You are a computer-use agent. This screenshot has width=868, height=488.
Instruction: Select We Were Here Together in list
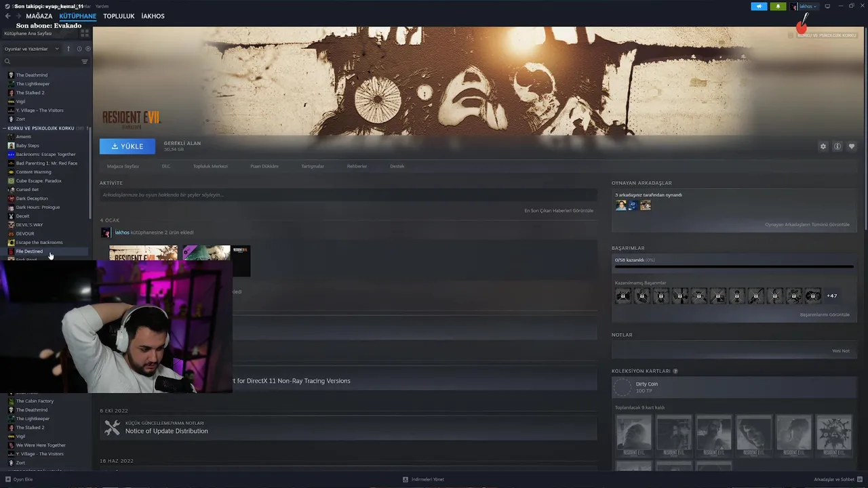click(41, 445)
